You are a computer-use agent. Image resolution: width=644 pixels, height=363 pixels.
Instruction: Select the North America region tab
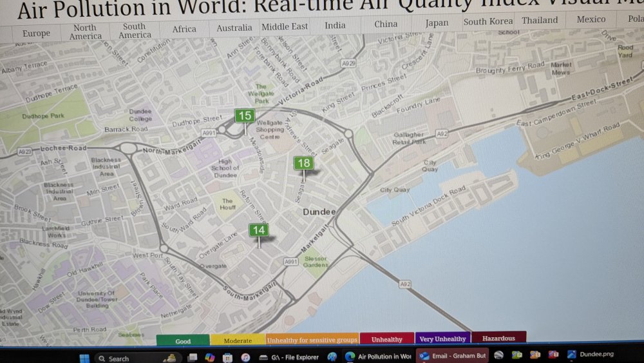[85, 32]
